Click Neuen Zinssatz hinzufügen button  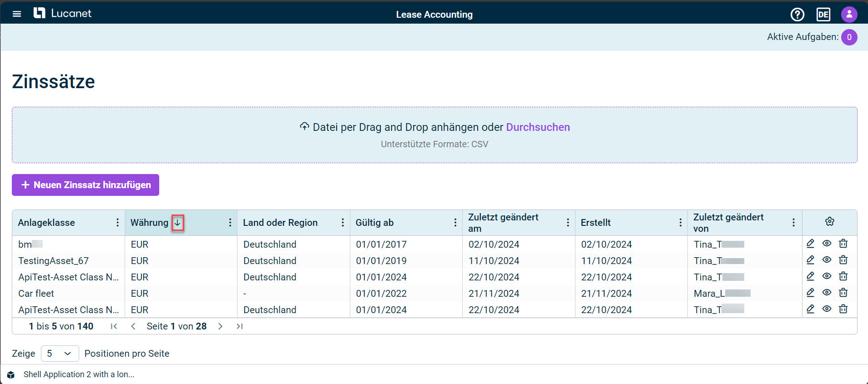pos(86,185)
